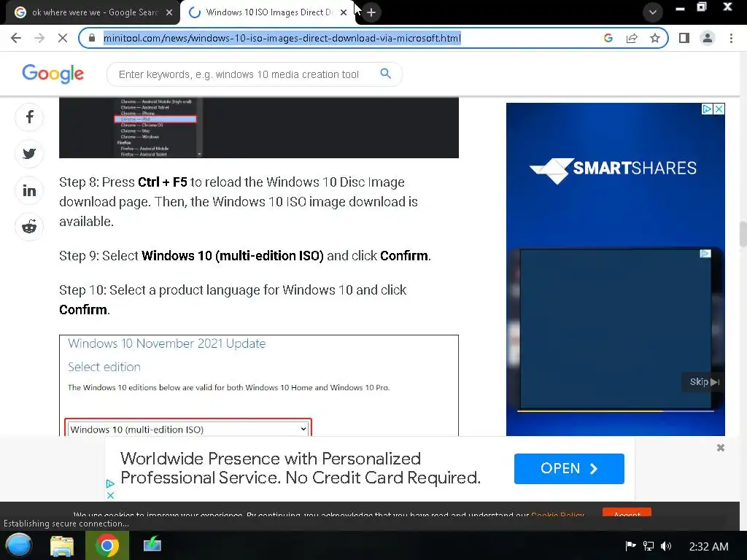The width and height of the screenshot is (747, 560).
Task: Open a new browser tab
Action: pyautogui.click(x=371, y=12)
